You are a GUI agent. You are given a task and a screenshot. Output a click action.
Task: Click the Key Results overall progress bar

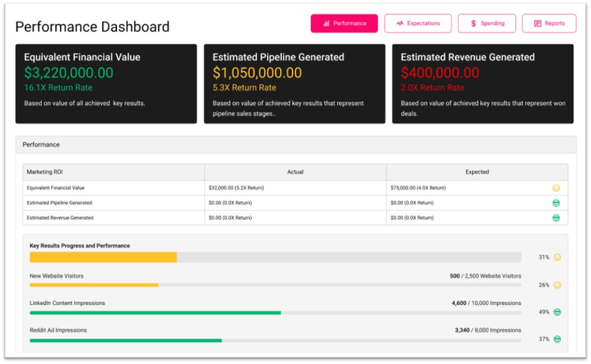(275, 257)
